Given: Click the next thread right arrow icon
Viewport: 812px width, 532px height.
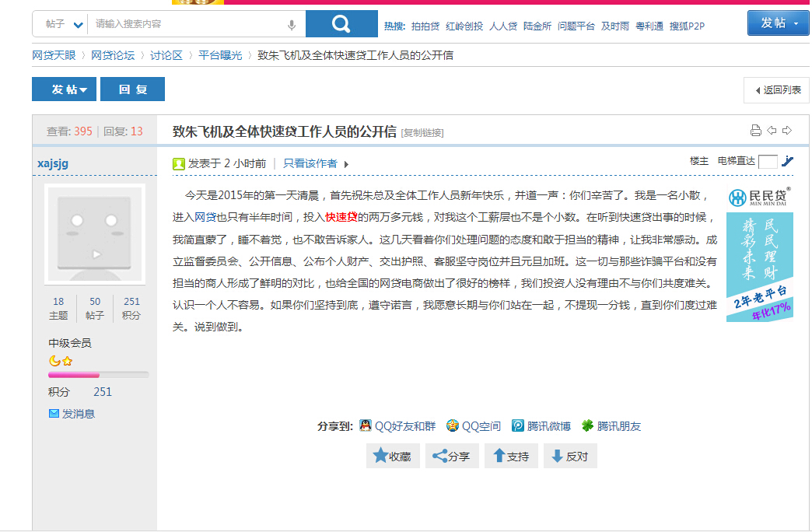Looking at the screenshot, I should [787, 131].
